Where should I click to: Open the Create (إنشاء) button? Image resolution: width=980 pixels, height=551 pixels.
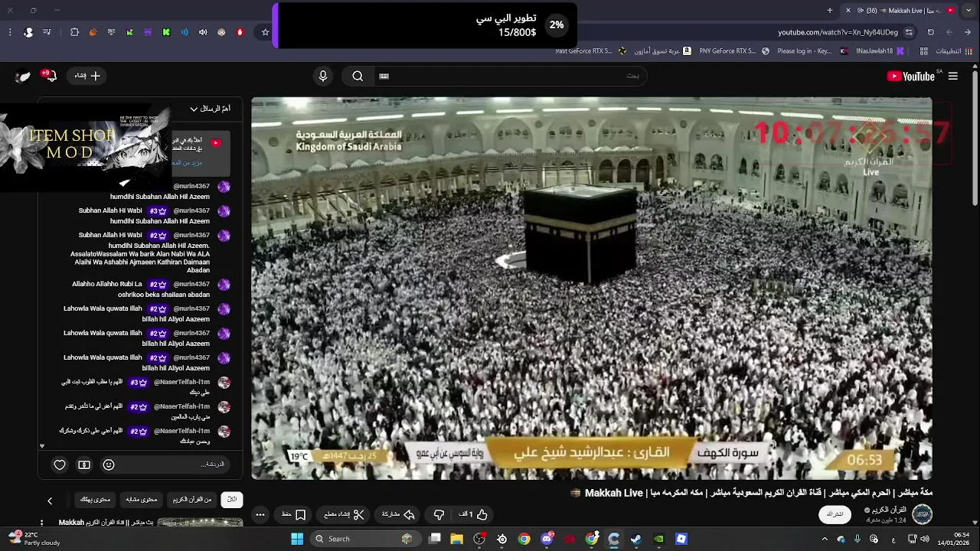pyautogui.click(x=87, y=76)
